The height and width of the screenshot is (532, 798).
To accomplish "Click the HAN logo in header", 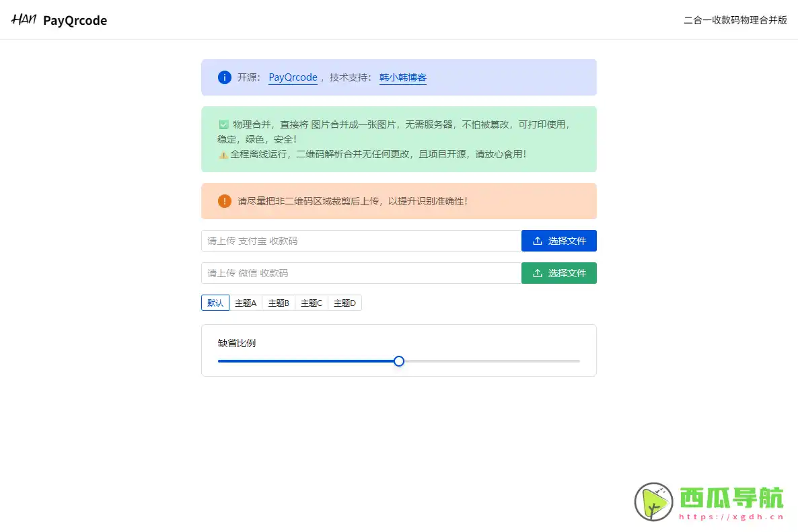I will coord(24,20).
